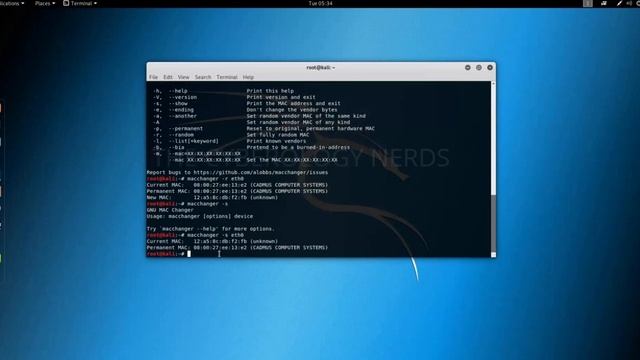Close the root@kali terminal window
This screenshot has height=360, width=640.
click(490, 68)
